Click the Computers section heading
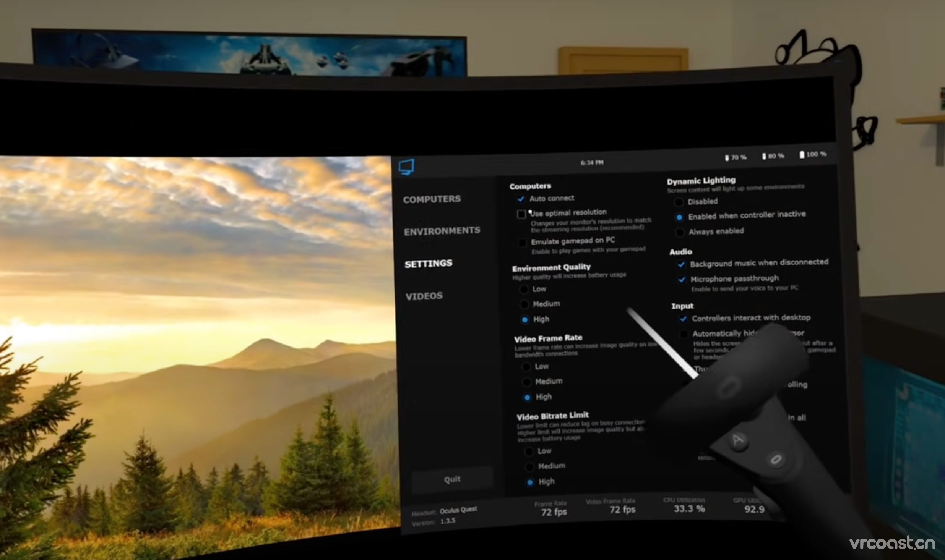 pos(530,186)
